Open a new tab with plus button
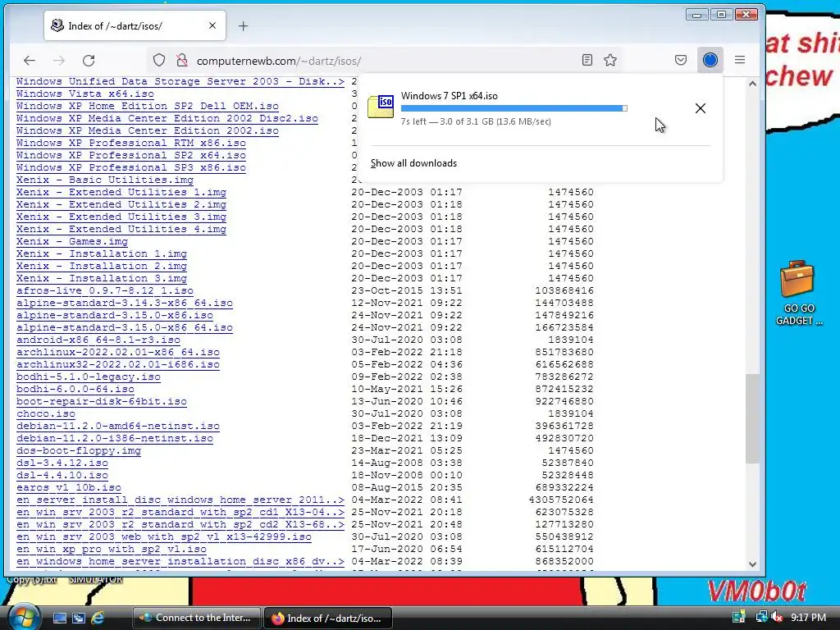The image size is (840, 630). pos(243,25)
